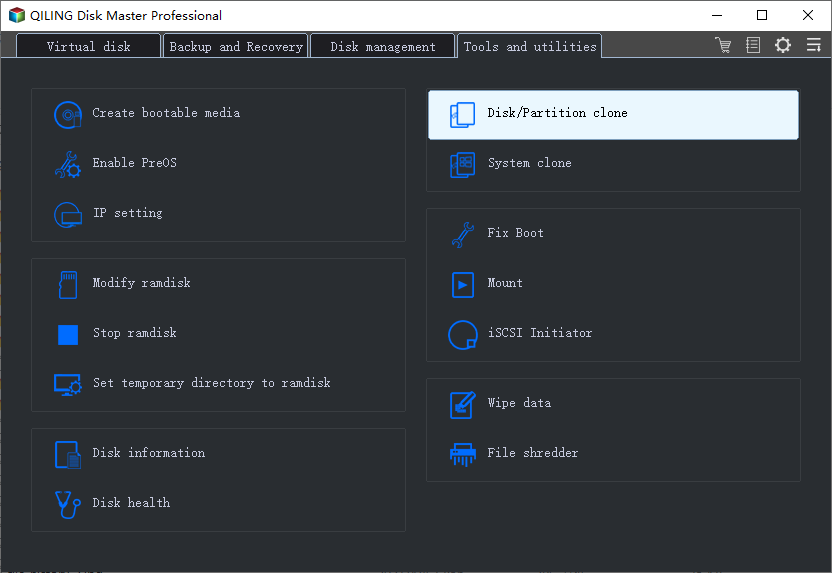Viewport: 832px width, 573px height.
Task: Select Stop ramdisk text label
Action: point(135,333)
